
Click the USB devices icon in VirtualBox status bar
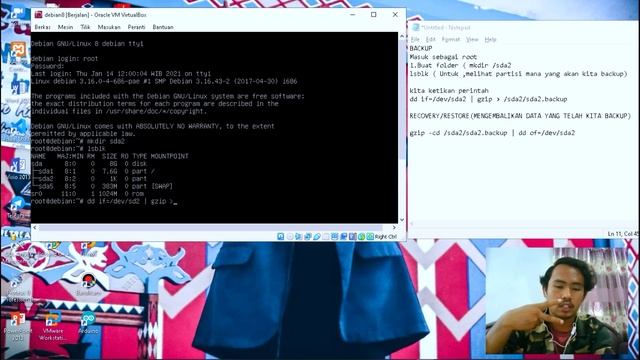tap(317, 236)
